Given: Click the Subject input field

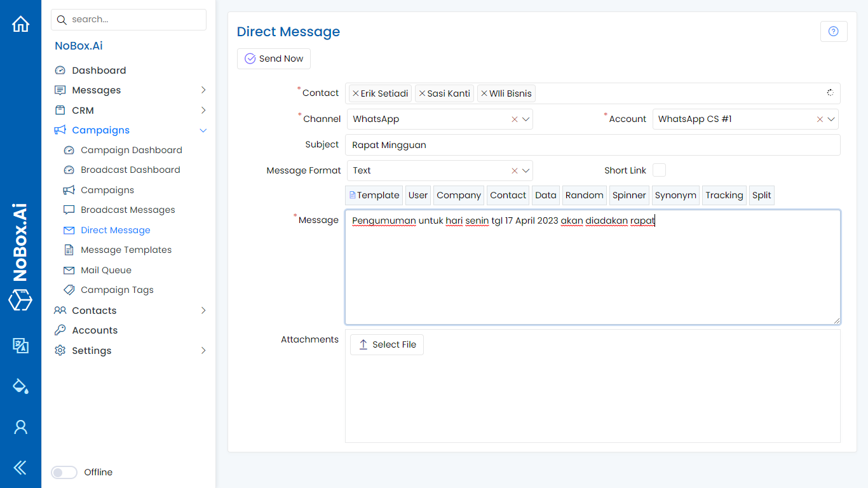Looking at the screenshot, I should pos(592,145).
